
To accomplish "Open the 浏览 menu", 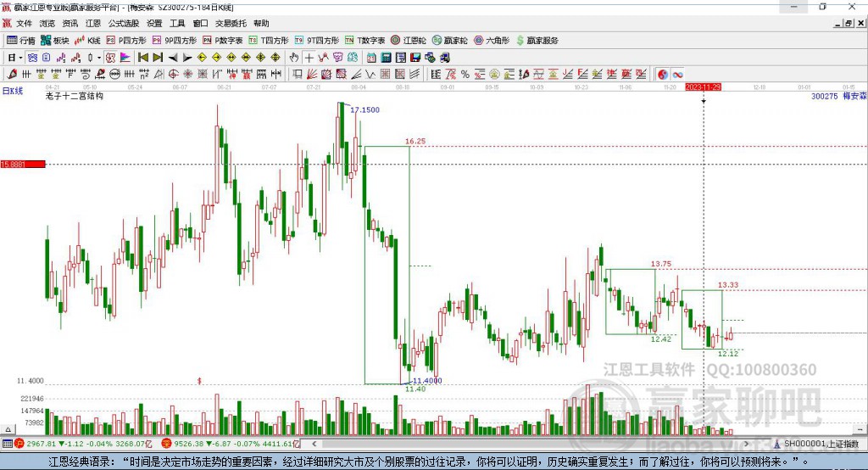I will [x=47, y=23].
